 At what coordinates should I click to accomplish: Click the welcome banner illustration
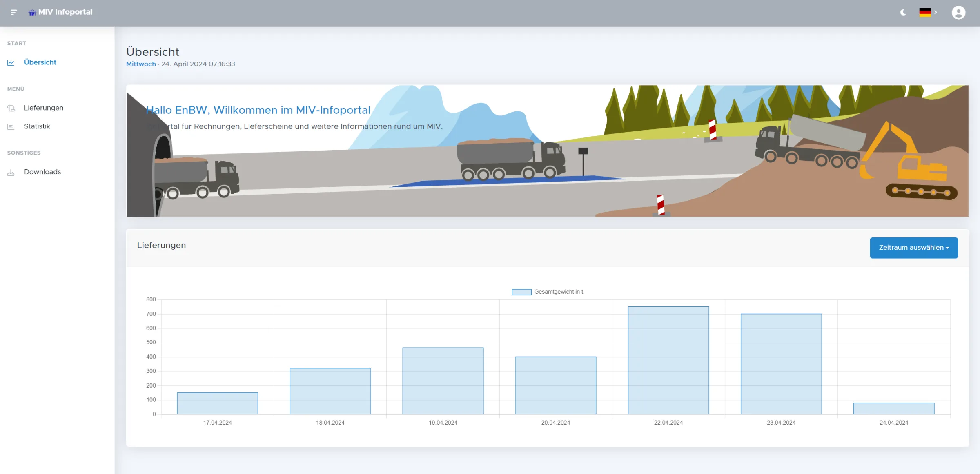click(x=547, y=151)
